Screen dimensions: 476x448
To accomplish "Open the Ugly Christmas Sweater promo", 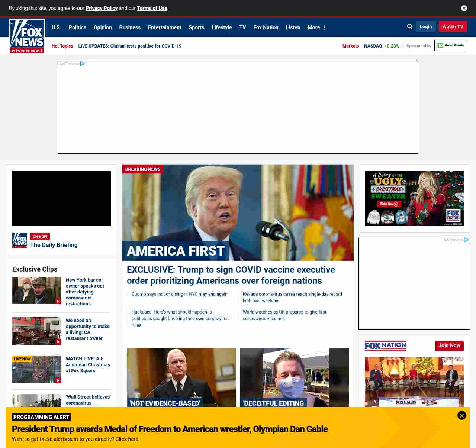I will 414,198.
